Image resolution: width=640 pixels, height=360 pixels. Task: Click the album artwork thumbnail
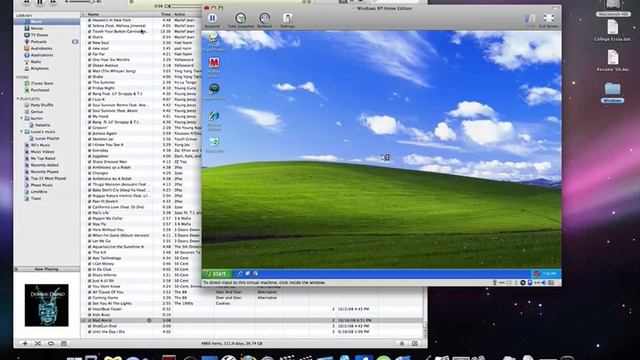click(47, 305)
